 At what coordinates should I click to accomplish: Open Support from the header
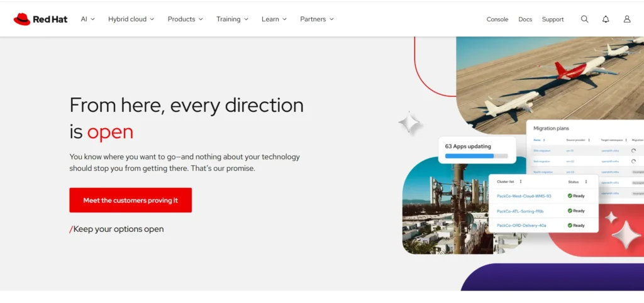[553, 19]
